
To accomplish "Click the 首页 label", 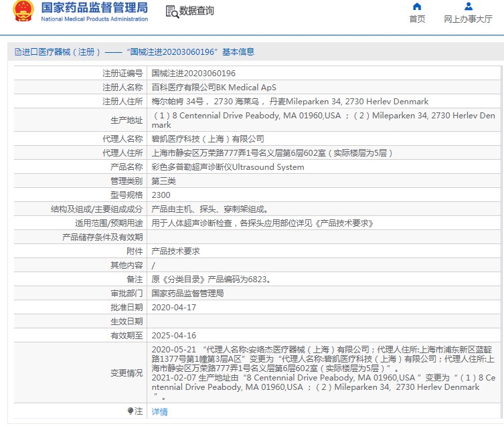I will [417, 19].
